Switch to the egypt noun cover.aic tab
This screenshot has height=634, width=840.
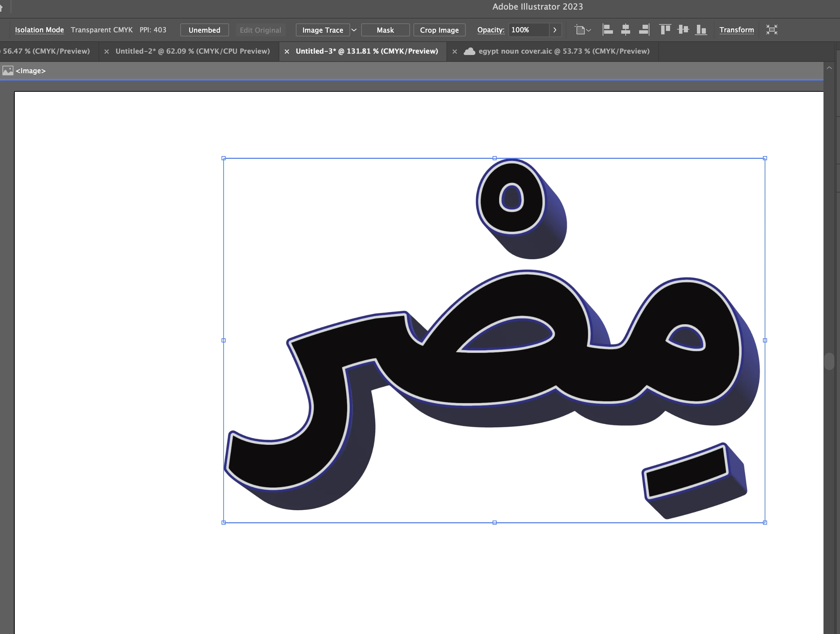click(563, 51)
